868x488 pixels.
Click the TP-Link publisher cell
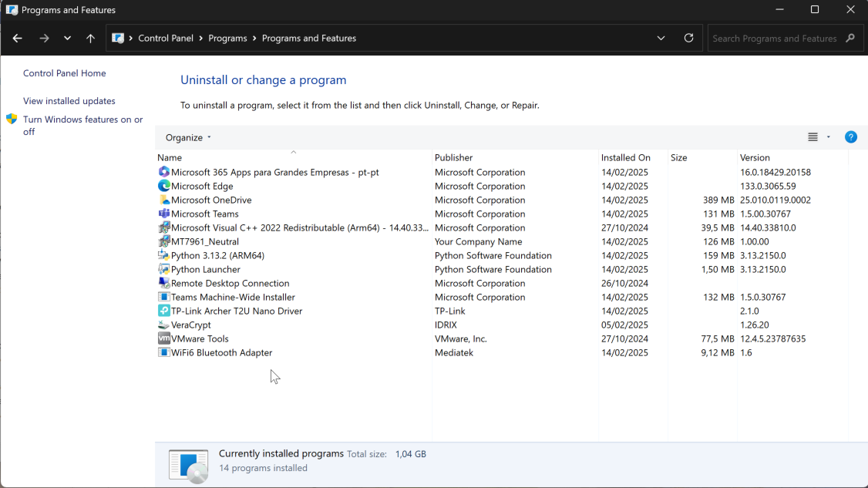pyautogui.click(x=450, y=311)
